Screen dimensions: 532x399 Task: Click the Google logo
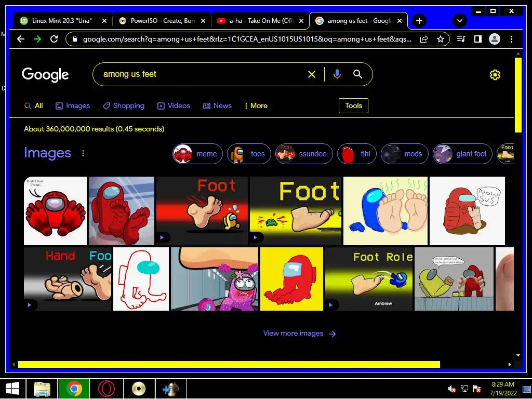coord(45,75)
